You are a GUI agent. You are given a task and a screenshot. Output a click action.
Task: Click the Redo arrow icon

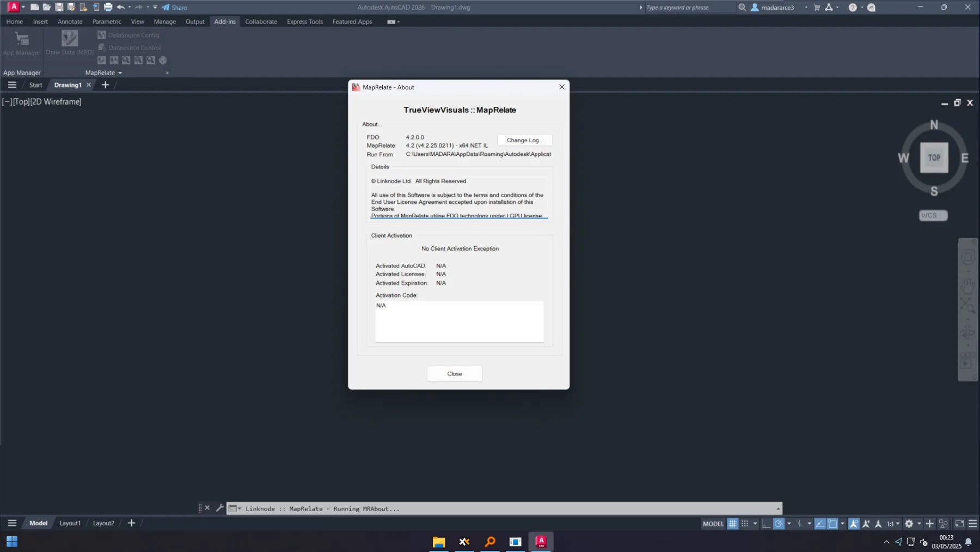[x=139, y=7]
